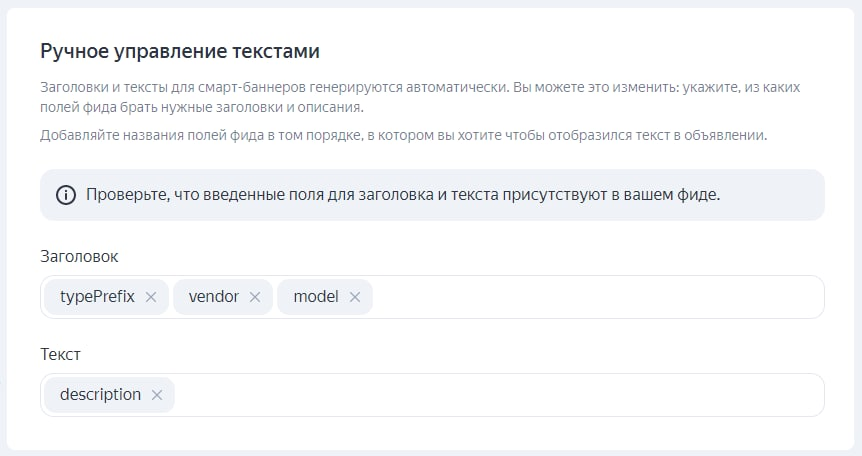Viewport: 862px width, 456px height.
Task: Click the notice text starting with Проверьте
Action: tap(403, 195)
